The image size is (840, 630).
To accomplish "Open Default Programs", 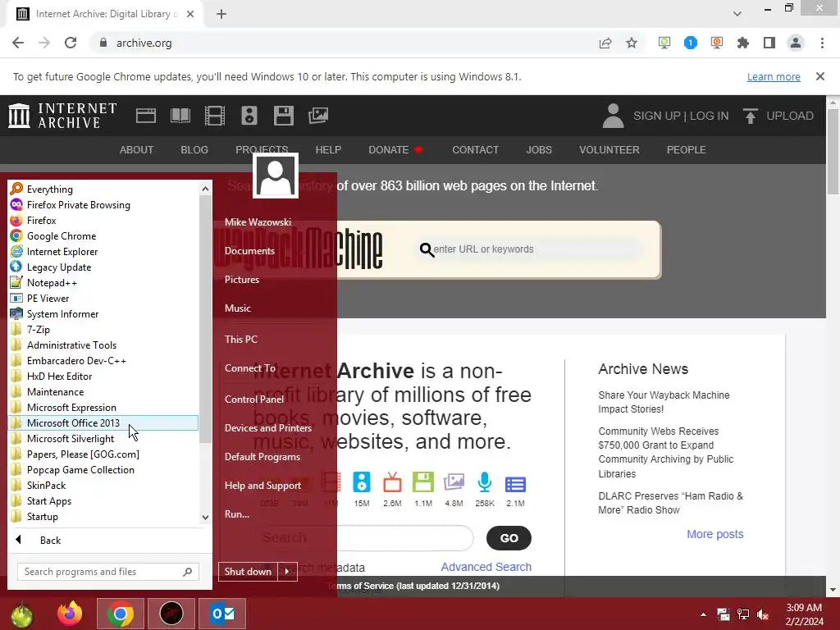I will pyautogui.click(x=262, y=457).
